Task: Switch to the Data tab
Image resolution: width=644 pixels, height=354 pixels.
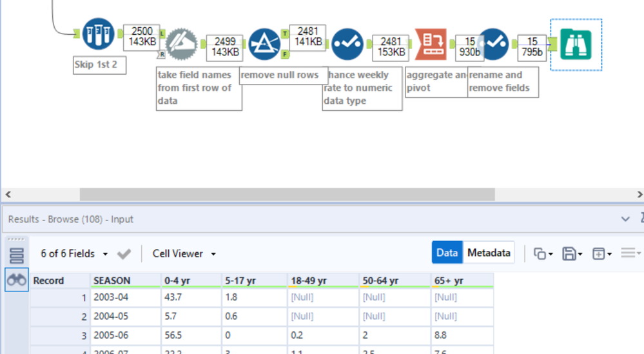Action: point(447,253)
